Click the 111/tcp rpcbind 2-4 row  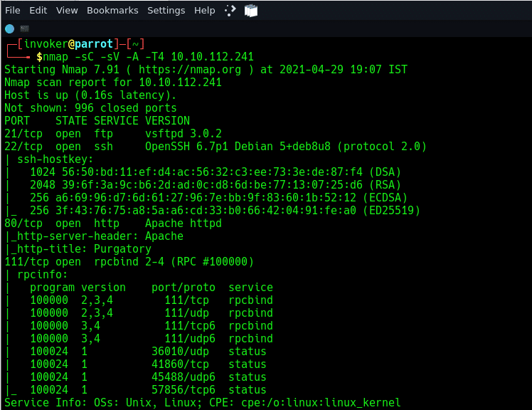(129, 261)
